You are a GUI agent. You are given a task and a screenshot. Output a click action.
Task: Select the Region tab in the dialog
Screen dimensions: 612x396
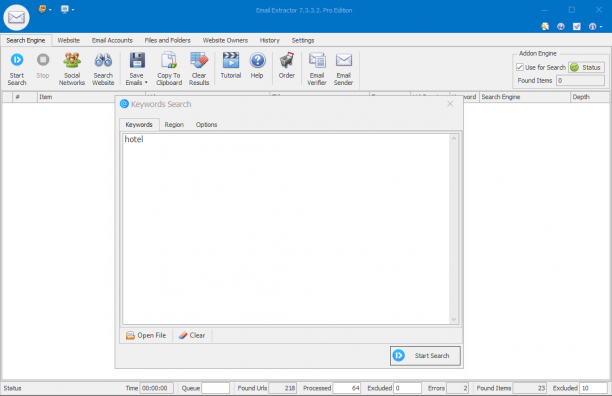(x=174, y=124)
